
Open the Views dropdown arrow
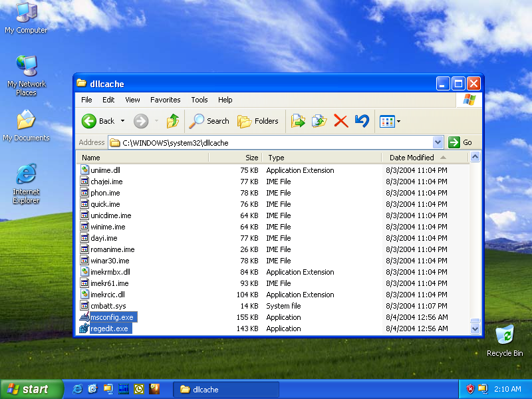click(398, 122)
